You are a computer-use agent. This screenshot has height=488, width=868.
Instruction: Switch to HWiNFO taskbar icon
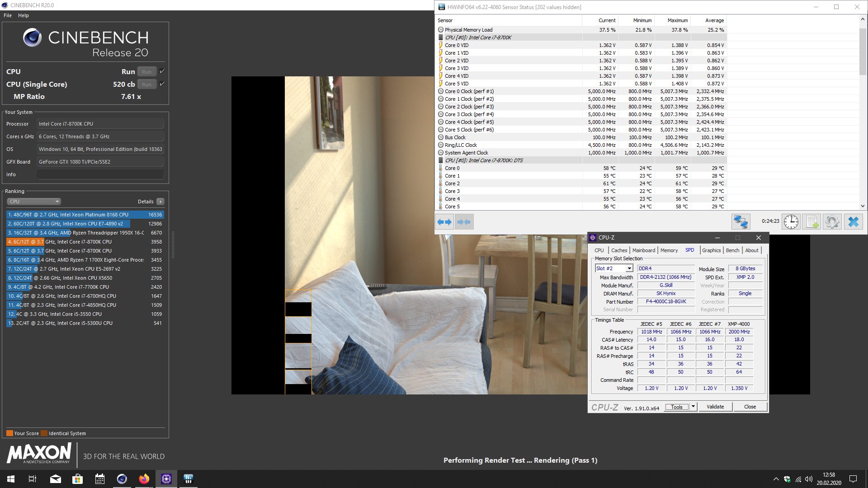(x=188, y=479)
